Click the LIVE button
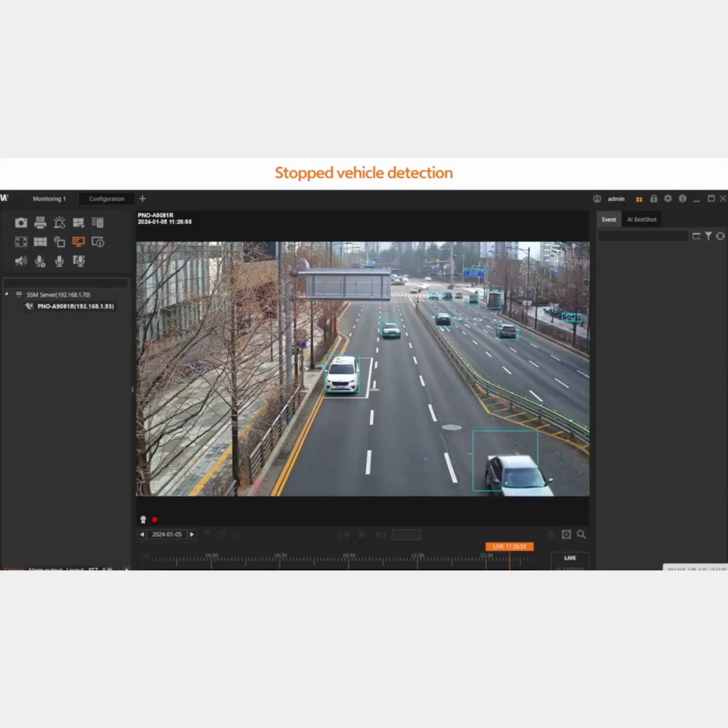Image resolution: width=728 pixels, height=728 pixels. tap(570, 558)
